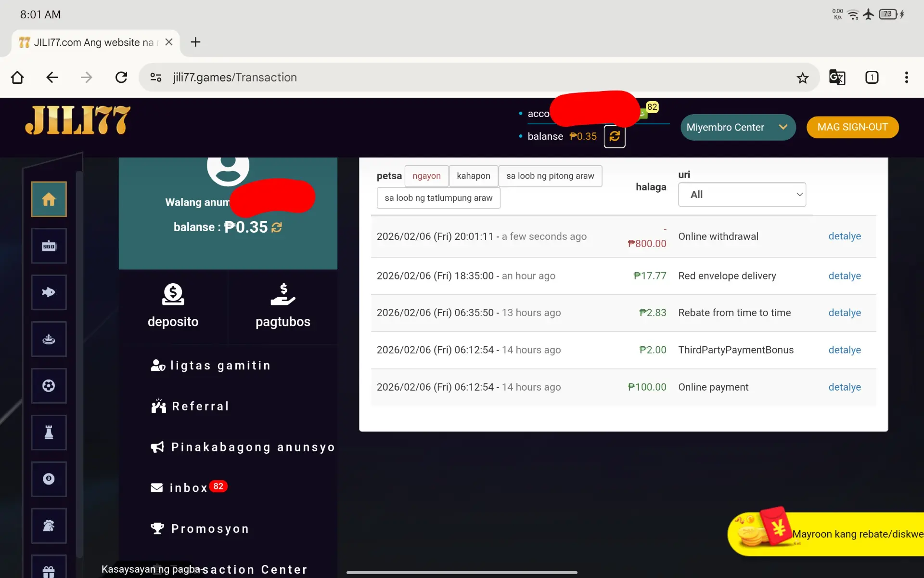Open the uri All dropdown

[x=742, y=195]
